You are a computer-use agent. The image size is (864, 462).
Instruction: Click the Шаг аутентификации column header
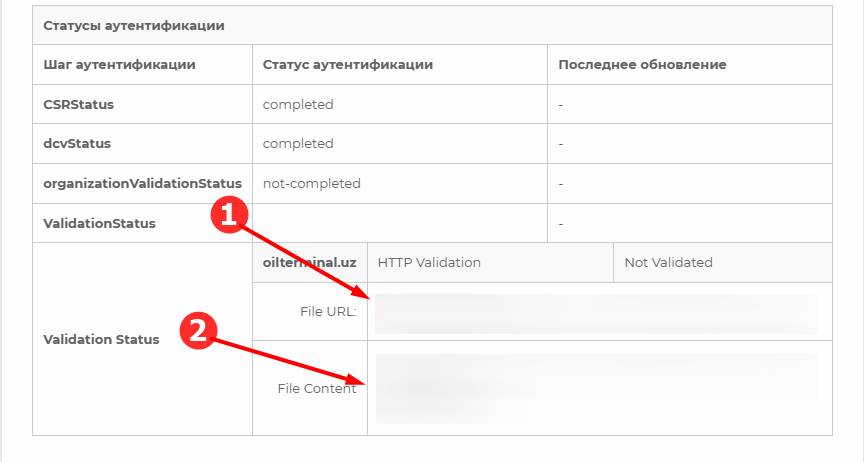120,65
